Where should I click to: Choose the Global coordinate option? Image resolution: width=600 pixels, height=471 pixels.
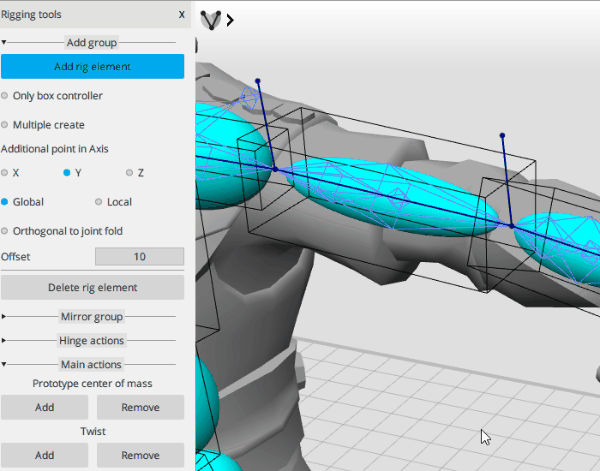[x=5, y=202]
